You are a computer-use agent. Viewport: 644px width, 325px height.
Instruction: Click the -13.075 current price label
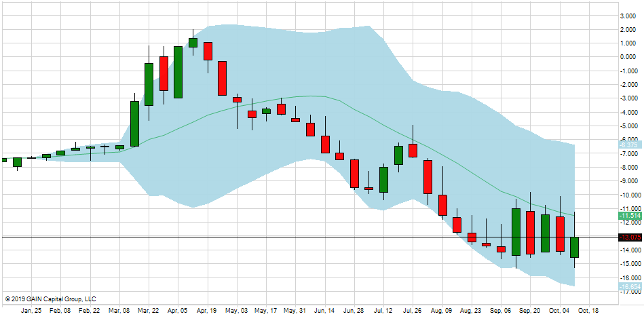(x=630, y=237)
